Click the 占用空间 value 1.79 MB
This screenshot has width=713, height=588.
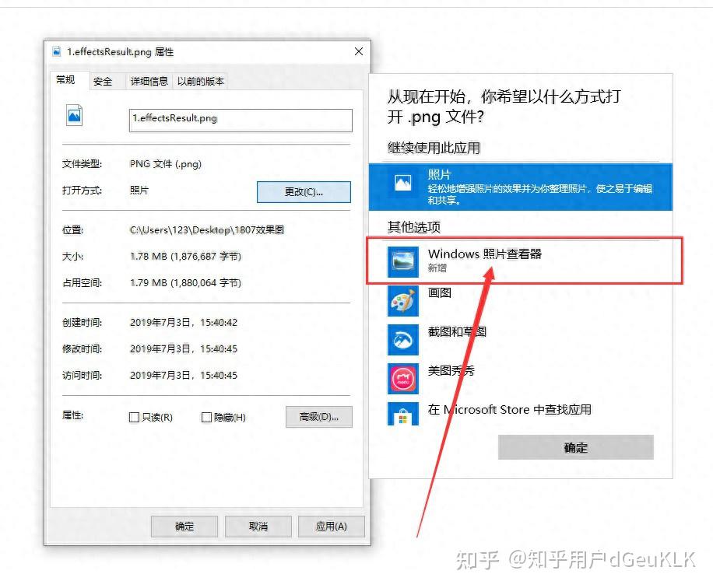coord(185,282)
